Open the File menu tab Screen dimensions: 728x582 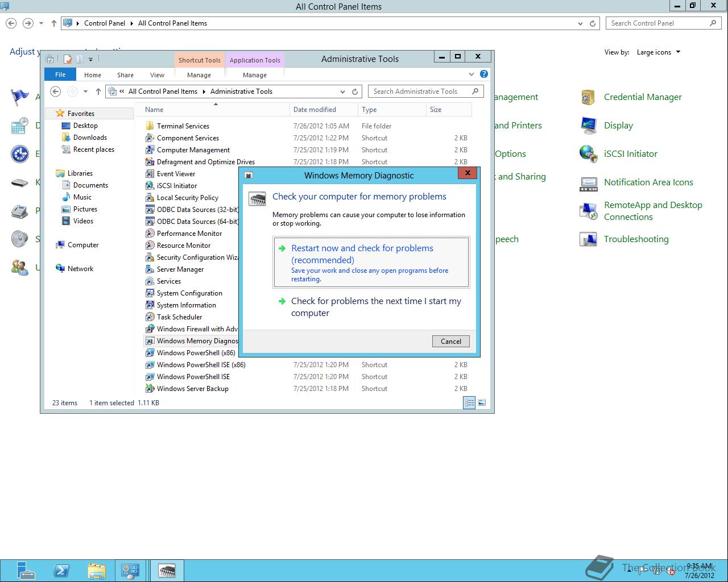point(60,74)
